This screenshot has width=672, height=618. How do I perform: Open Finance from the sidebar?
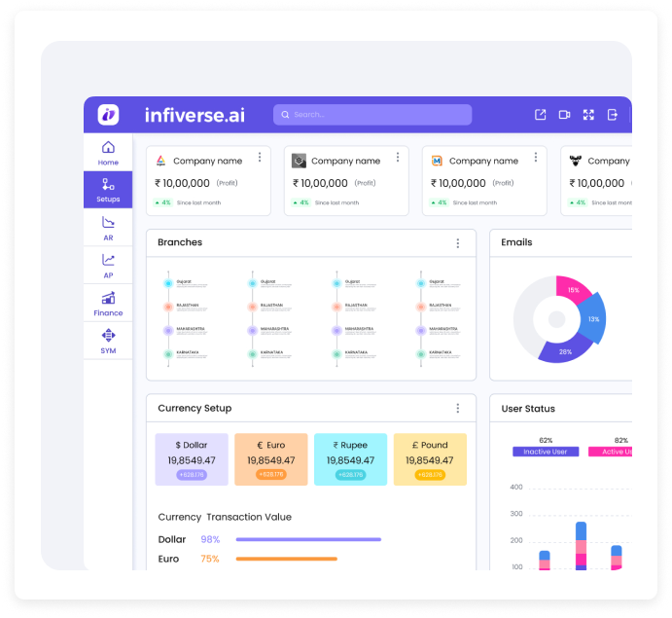coord(108,304)
